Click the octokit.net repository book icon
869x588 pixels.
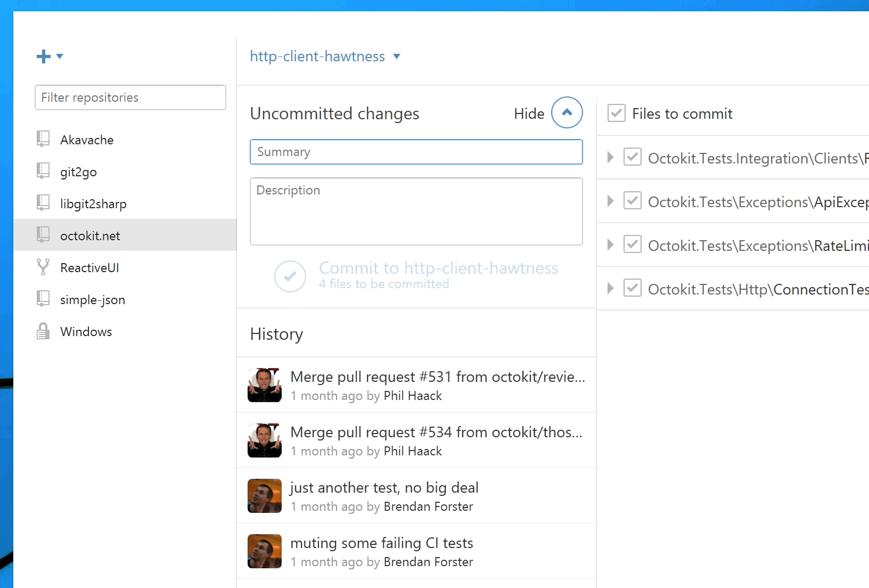coord(43,235)
